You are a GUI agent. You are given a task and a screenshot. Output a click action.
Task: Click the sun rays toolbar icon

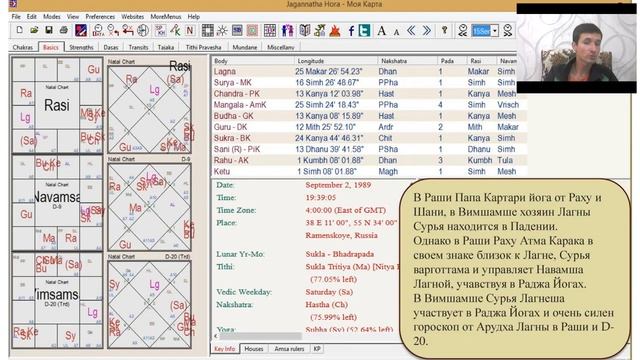(x=222, y=31)
